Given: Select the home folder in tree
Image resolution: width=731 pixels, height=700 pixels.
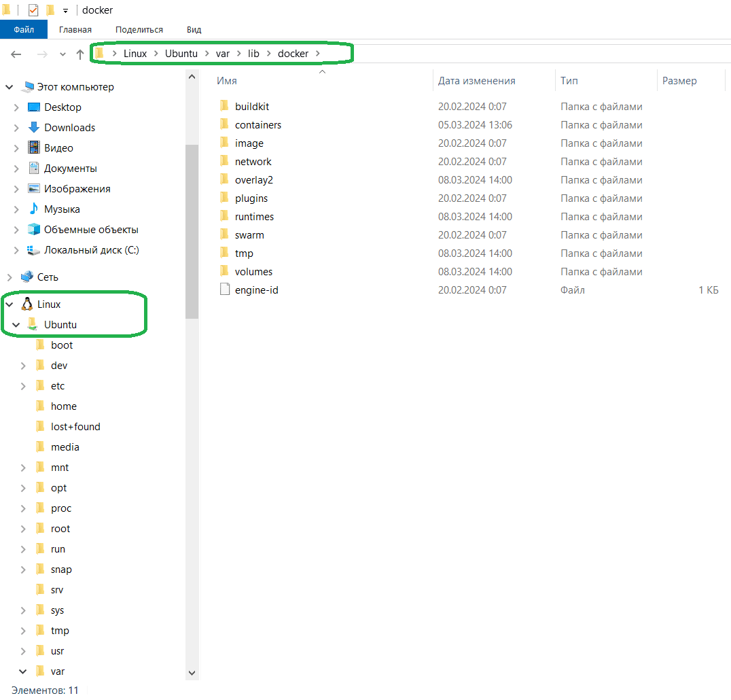Looking at the screenshot, I should click(x=63, y=406).
